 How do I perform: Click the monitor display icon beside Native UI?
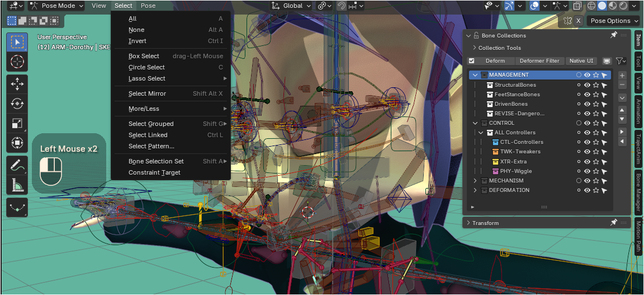tap(607, 61)
